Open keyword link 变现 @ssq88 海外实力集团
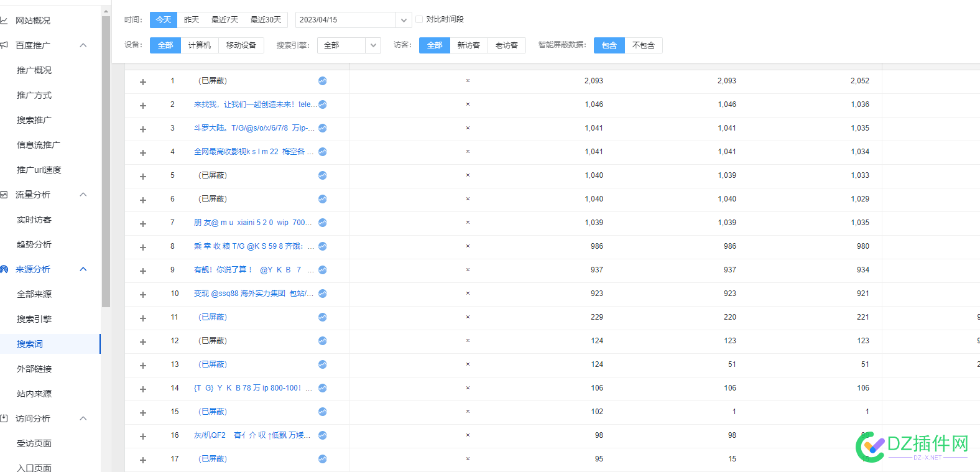The height and width of the screenshot is (472, 980). 254,294
